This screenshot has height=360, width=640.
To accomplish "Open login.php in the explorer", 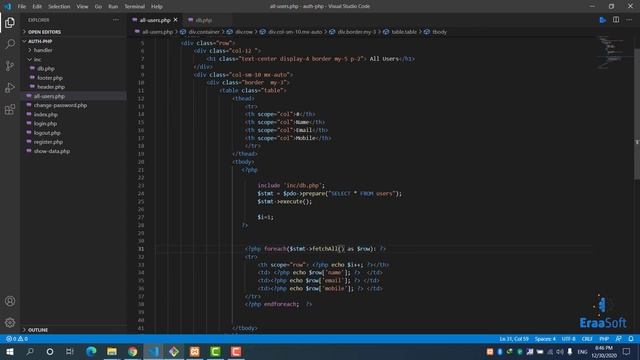I will pyautogui.click(x=45, y=124).
